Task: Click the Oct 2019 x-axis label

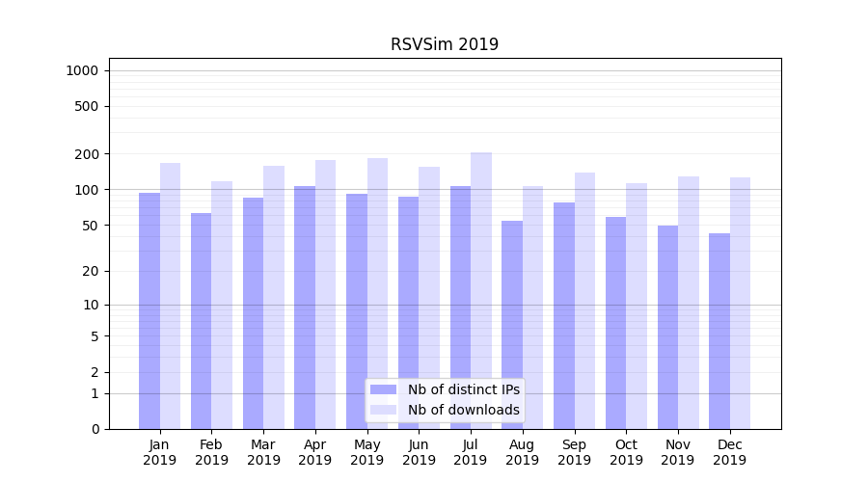Action: 626,452
